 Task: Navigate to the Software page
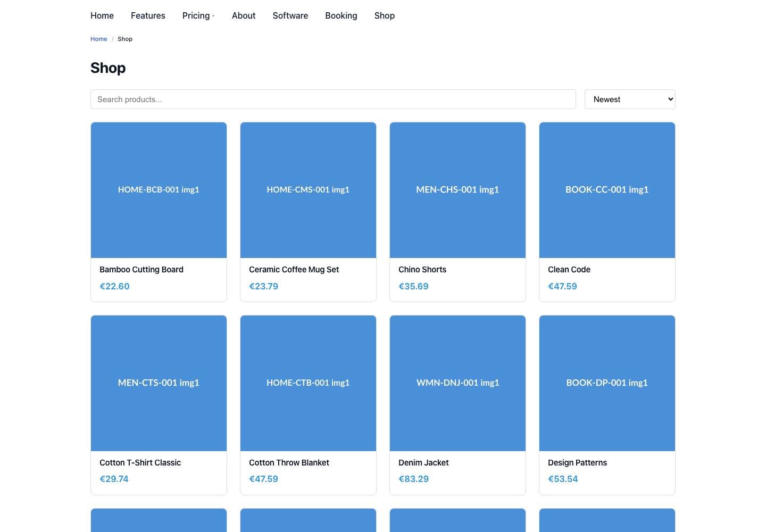pyautogui.click(x=290, y=15)
